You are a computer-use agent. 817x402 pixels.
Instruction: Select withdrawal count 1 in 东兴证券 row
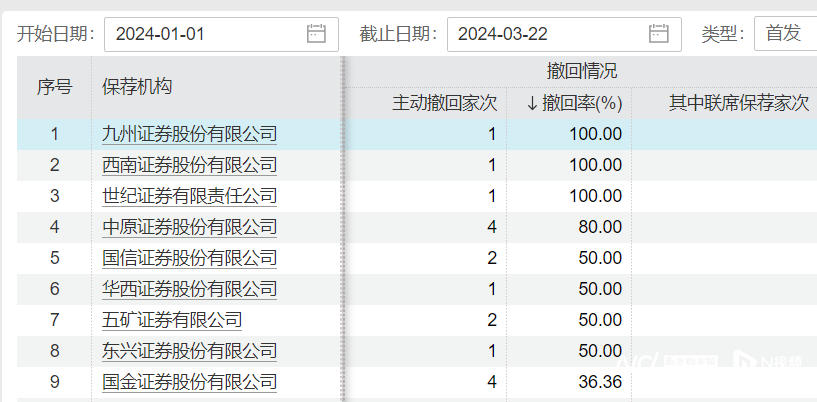point(492,351)
